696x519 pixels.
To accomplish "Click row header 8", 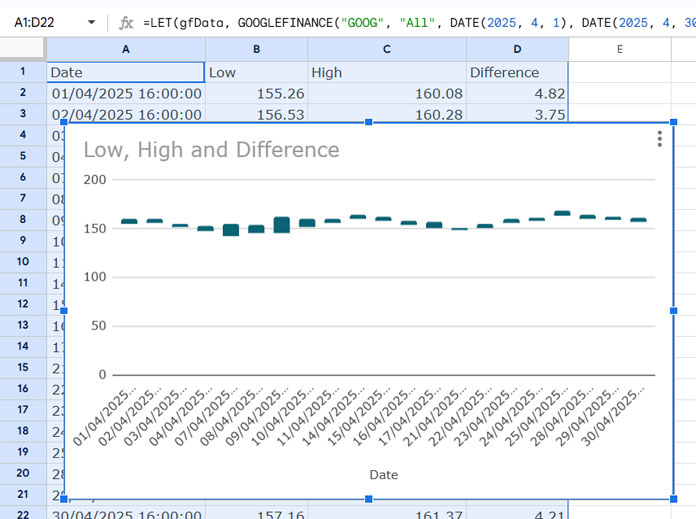I will click(x=23, y=220).
